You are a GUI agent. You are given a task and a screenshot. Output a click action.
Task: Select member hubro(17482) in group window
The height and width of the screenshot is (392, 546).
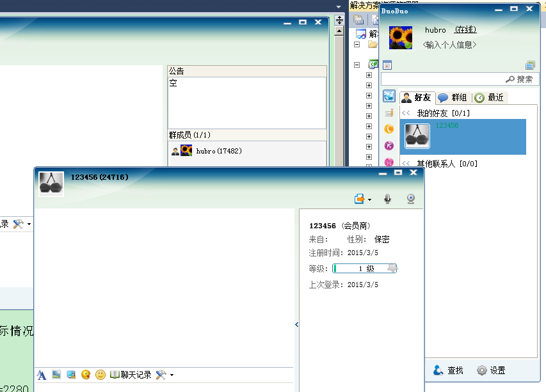click(246, 151)
